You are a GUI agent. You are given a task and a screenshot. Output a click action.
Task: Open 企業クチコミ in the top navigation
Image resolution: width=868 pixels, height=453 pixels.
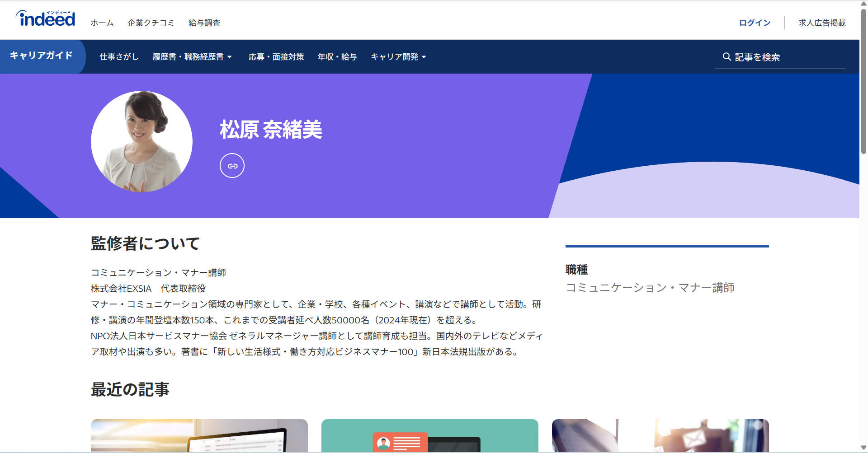pyautogui.click(x=151, y=23)
